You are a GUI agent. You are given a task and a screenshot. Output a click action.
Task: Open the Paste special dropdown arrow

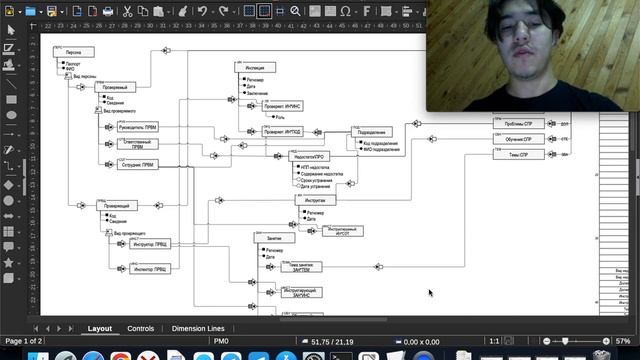(x=168, y=12)
